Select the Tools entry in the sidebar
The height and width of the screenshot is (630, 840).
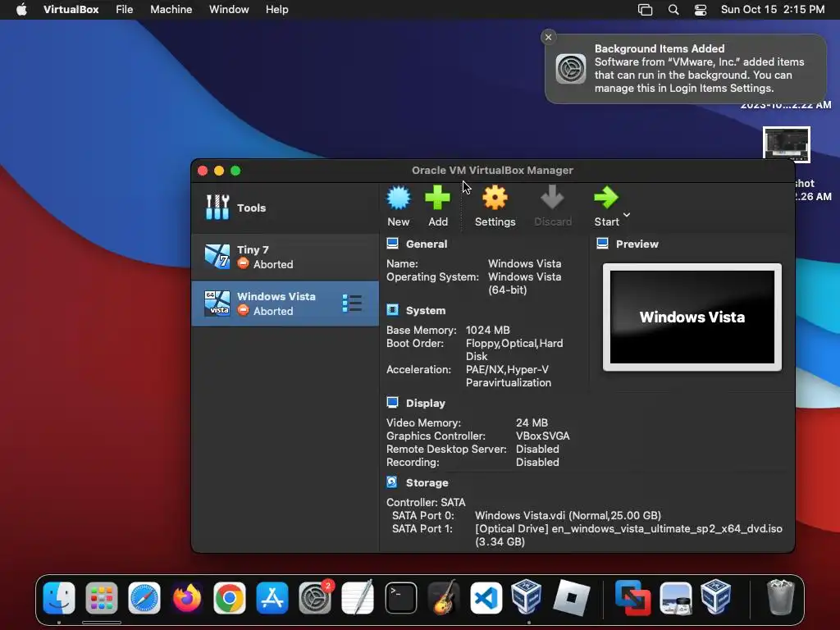click(285, 208)
